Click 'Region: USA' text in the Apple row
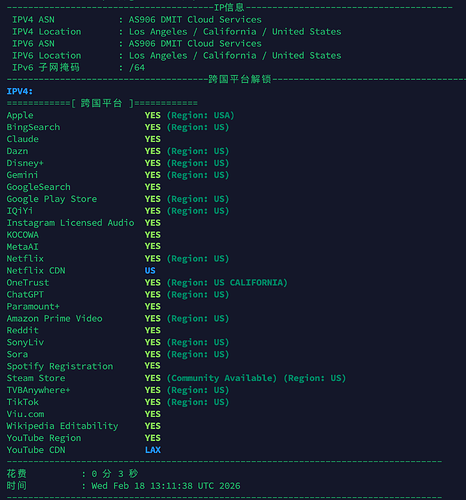 pos(200,115)
